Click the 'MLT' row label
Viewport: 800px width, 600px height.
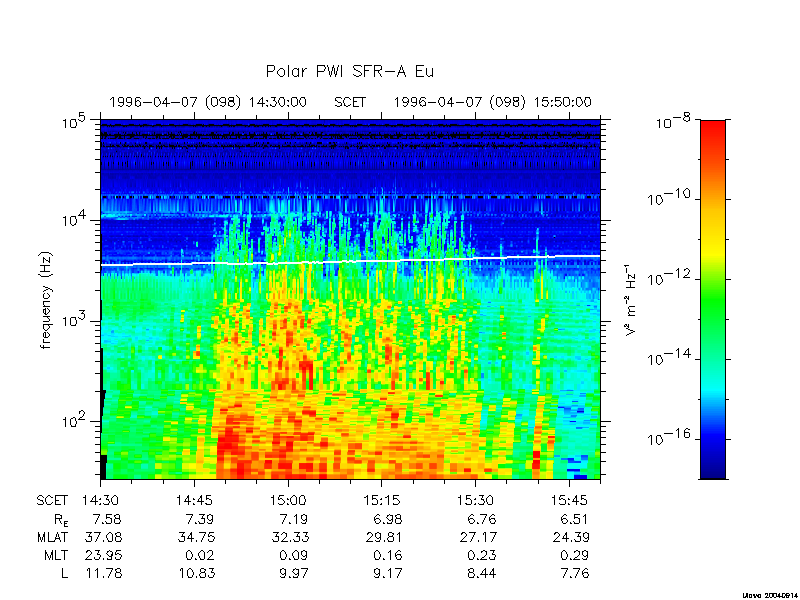(57, 555)
